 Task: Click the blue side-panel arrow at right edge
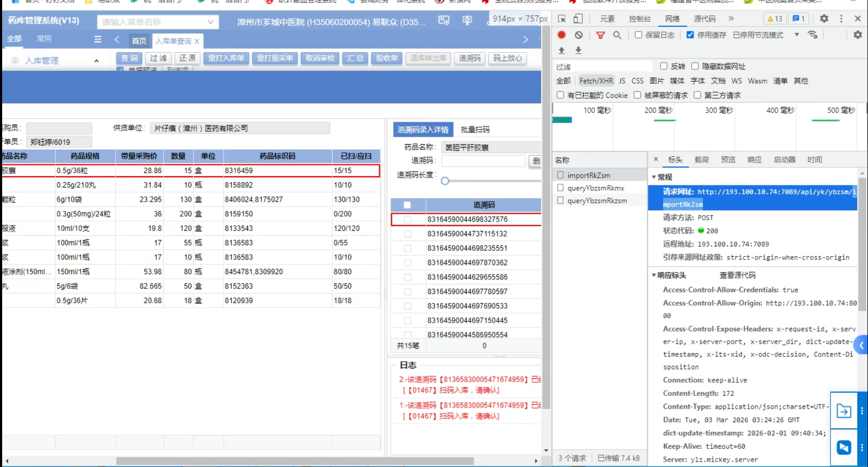pyautogui.click(x=861, y=345)
